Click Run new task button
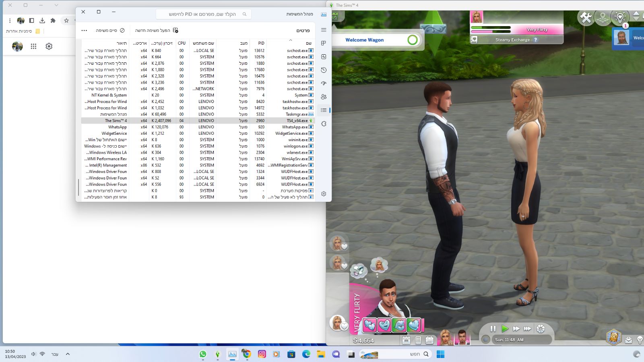Screen dimensions: 644x362 [x=157, y=30]
